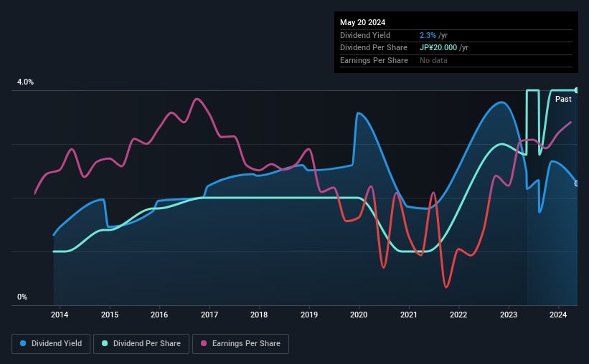Click the blue Dividend Yield endpoint marker
The height and width of the screenshot is (364, 589).
[576, 183]
